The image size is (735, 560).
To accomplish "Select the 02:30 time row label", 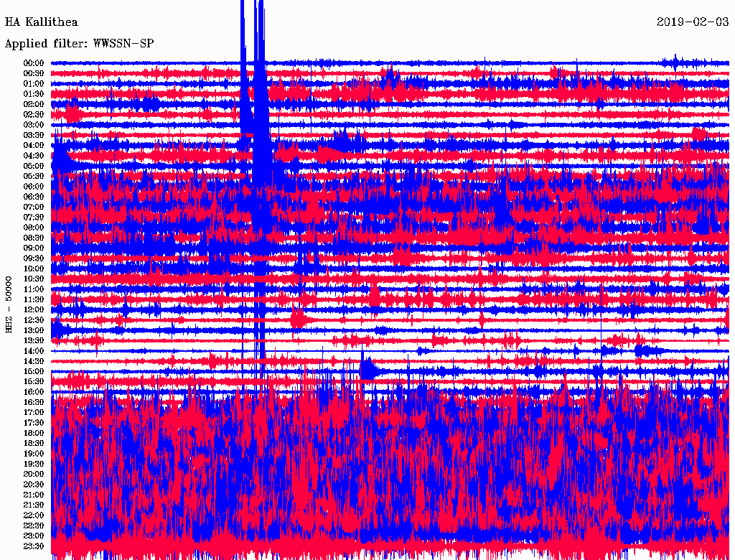I will tap(34, 114).
